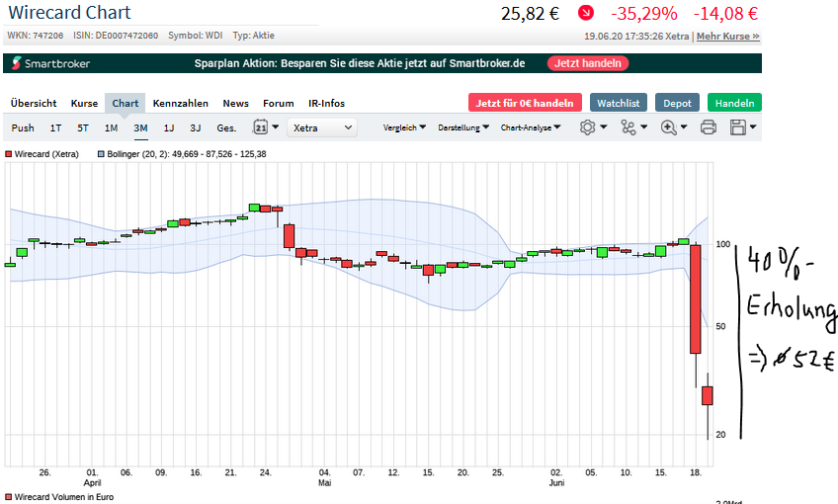Select the Chart tab
The height and width of the screenshot is (504, 838).
click(126, 103)
